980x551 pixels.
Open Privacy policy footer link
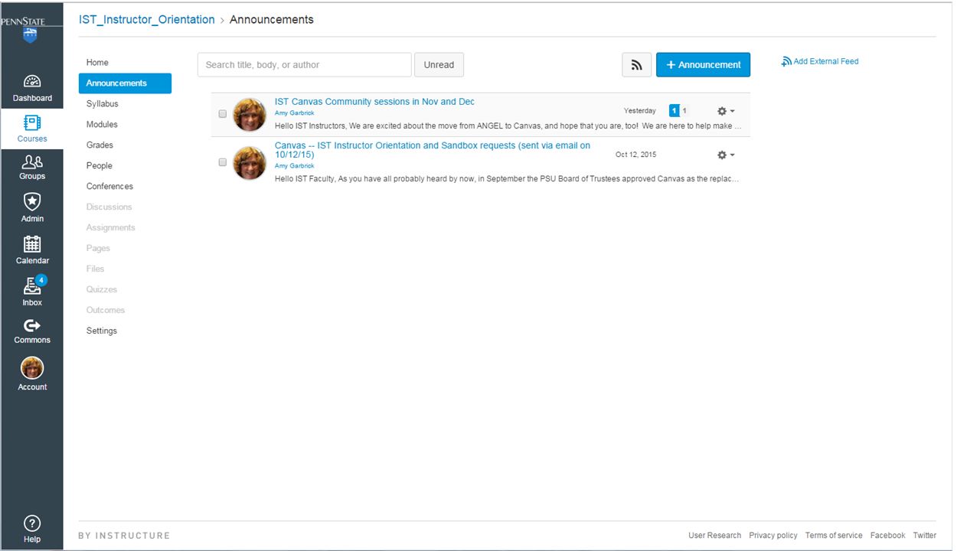pos(773,536)
